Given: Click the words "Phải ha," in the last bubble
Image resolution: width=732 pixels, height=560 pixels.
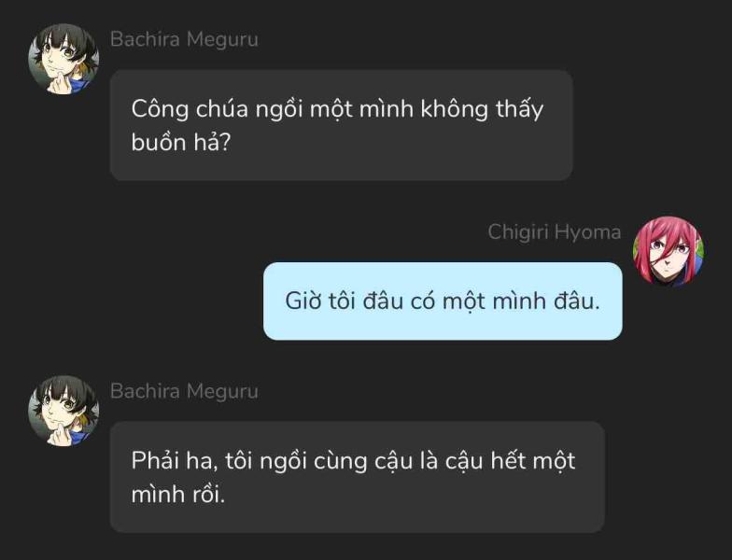Looking at the screenshot, I should pyautogui.click(x=176, y=461).
